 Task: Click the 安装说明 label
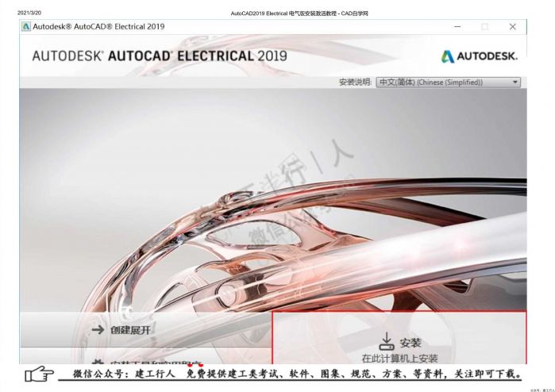click(355, 82)
